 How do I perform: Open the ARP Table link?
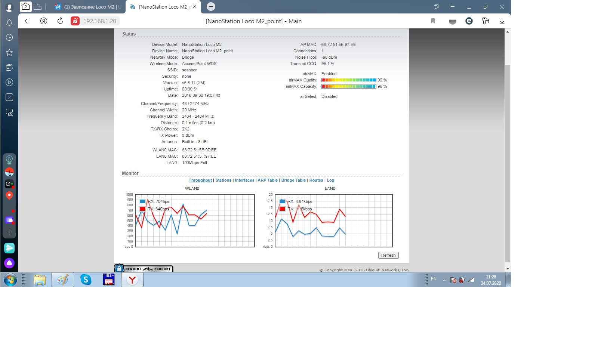pos(268,180)
